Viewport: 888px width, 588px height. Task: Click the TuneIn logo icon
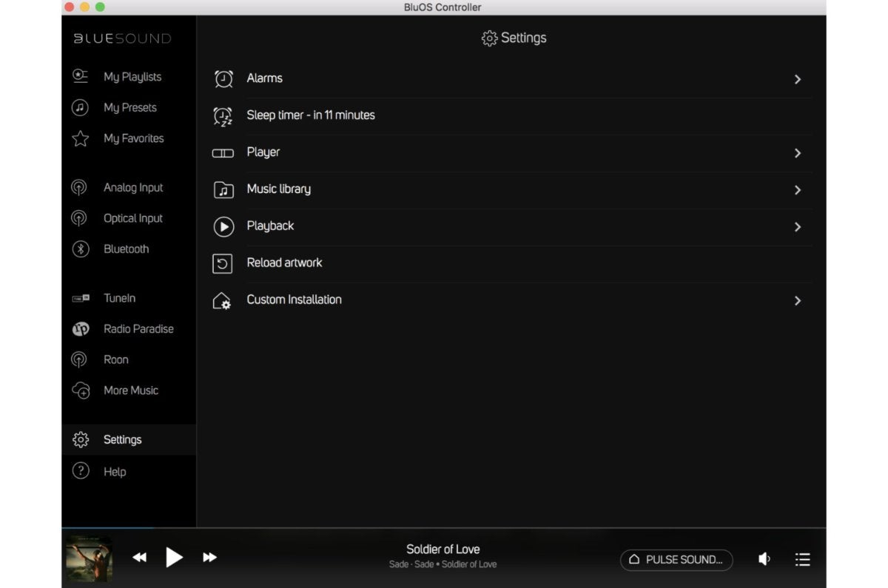click(x=80, y=298)
